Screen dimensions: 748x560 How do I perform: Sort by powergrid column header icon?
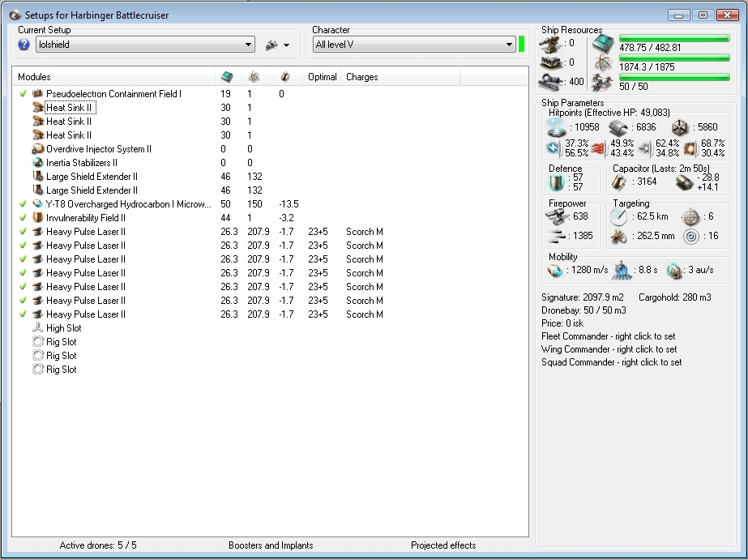(x=254, y=76)
